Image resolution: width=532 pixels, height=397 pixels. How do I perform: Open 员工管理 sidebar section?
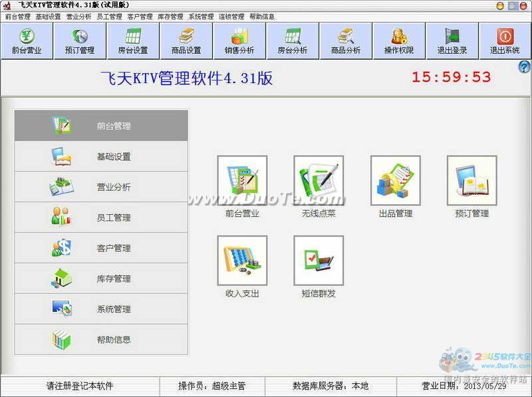point(101,217)
